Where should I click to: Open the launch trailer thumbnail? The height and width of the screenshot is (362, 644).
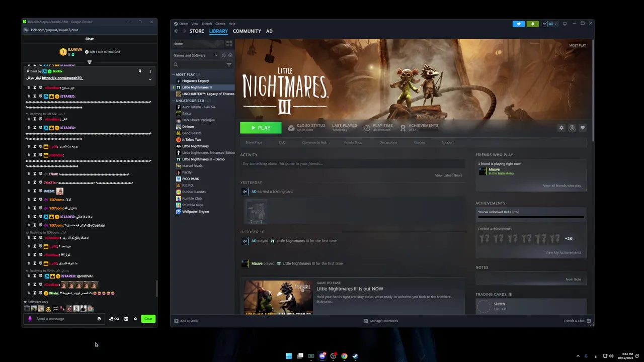278,298
